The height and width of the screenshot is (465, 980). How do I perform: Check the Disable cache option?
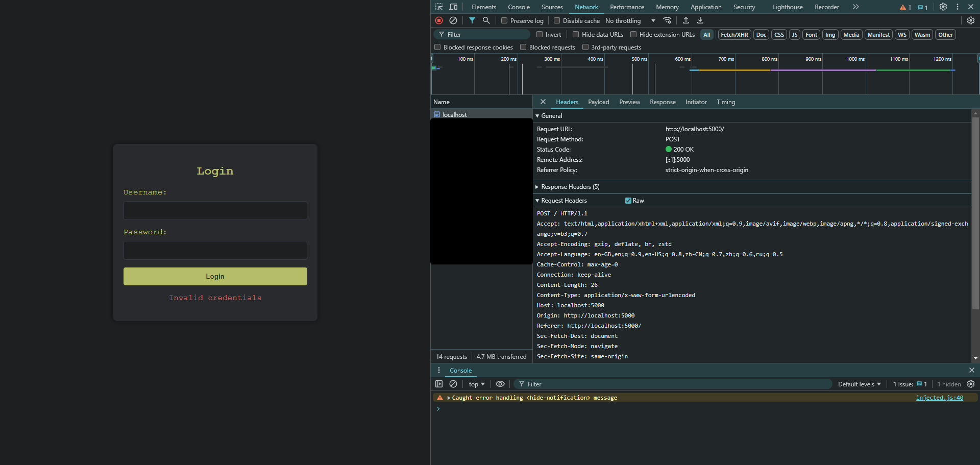[x=557, y=21]
